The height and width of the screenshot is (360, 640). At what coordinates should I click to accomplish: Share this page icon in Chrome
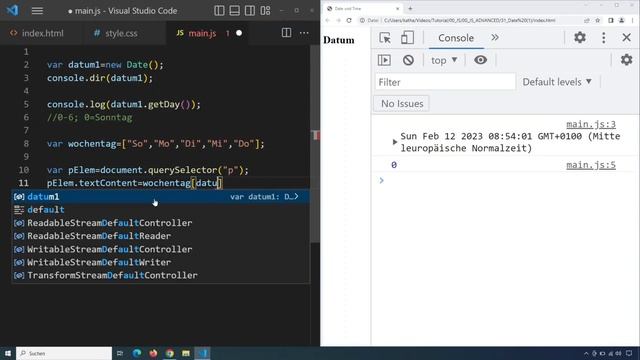[x=587, y=20]
